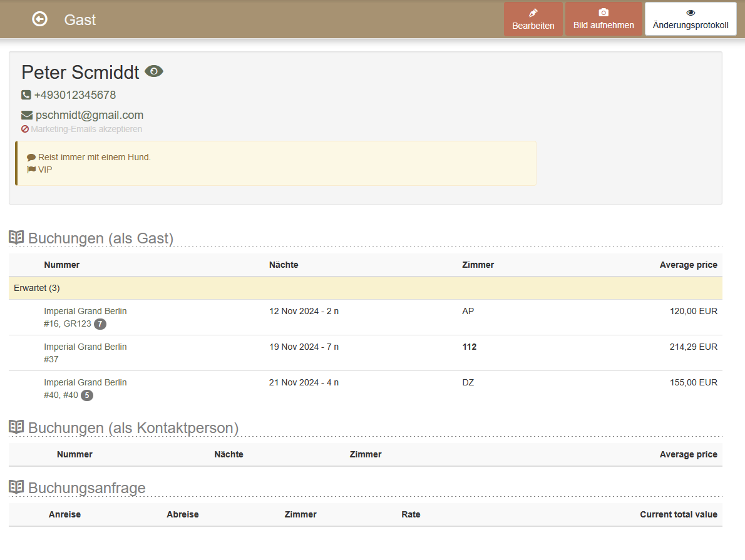Click the blocked icon for Marketing-Emails
The image size is (745, 560).
(24, 129)
